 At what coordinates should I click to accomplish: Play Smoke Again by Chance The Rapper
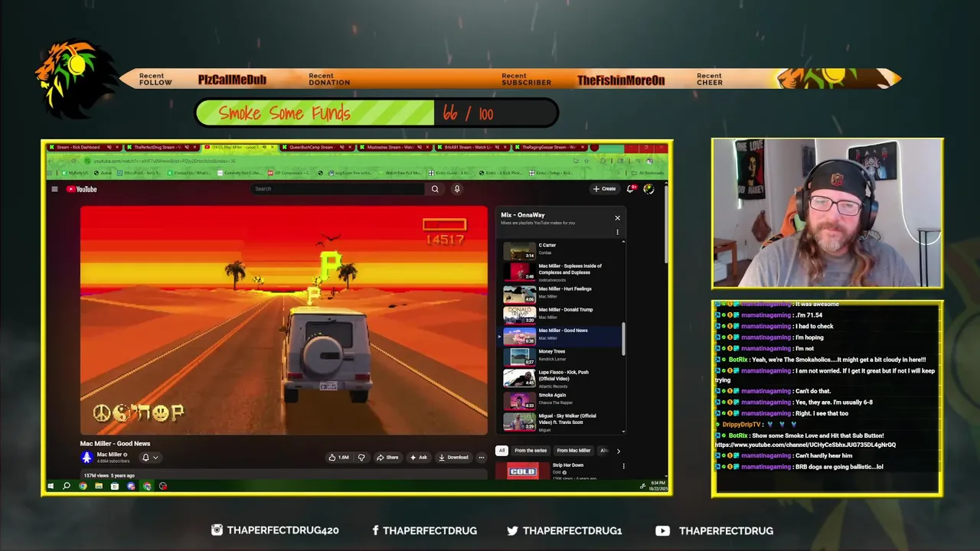pyautogui.click(x=563, y=399)
